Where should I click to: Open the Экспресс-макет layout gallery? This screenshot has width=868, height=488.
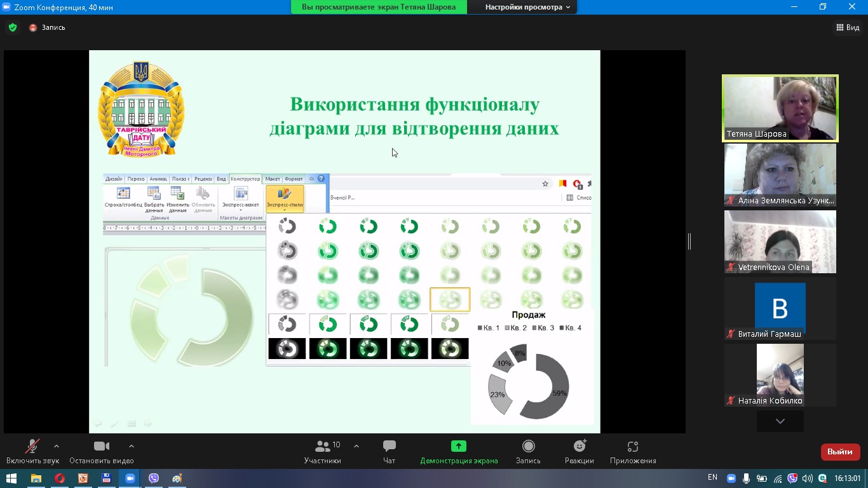241,199
